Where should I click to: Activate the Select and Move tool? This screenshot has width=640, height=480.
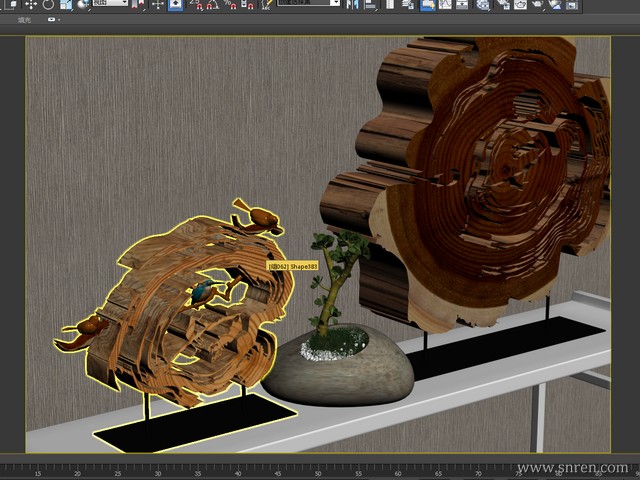pyautogui.click(x=31, y=4)
